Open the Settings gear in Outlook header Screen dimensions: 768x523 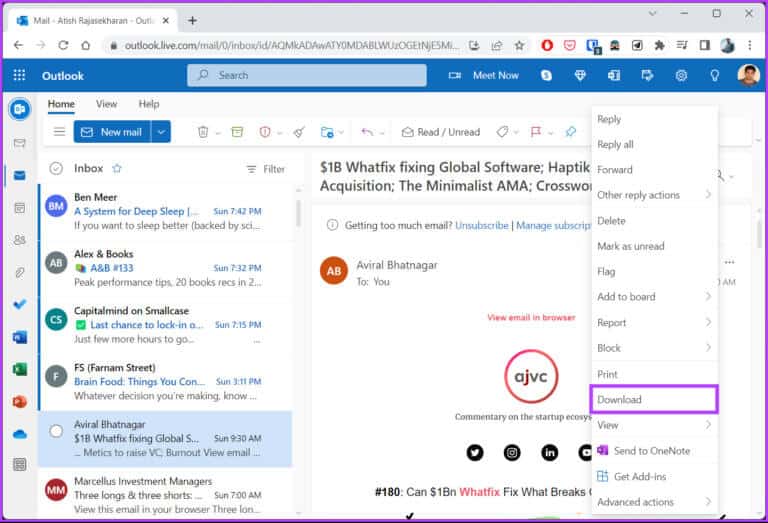(x=681, y=75)
